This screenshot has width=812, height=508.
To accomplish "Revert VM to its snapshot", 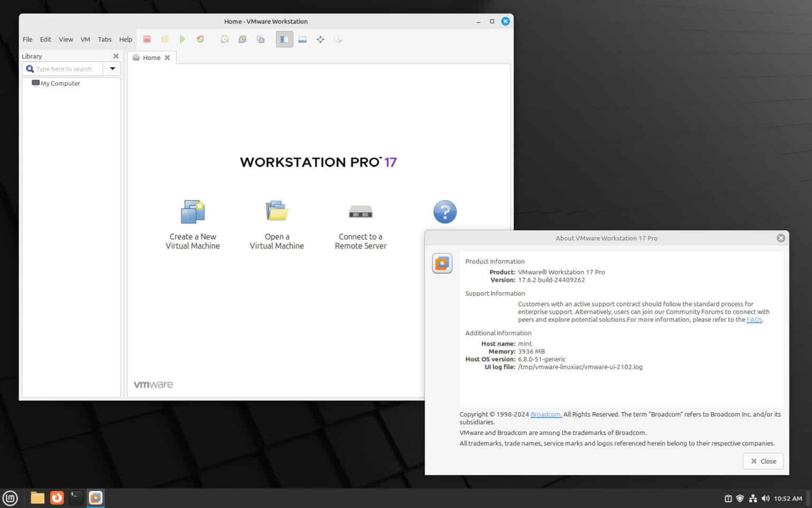I will [x=242, y=39].
